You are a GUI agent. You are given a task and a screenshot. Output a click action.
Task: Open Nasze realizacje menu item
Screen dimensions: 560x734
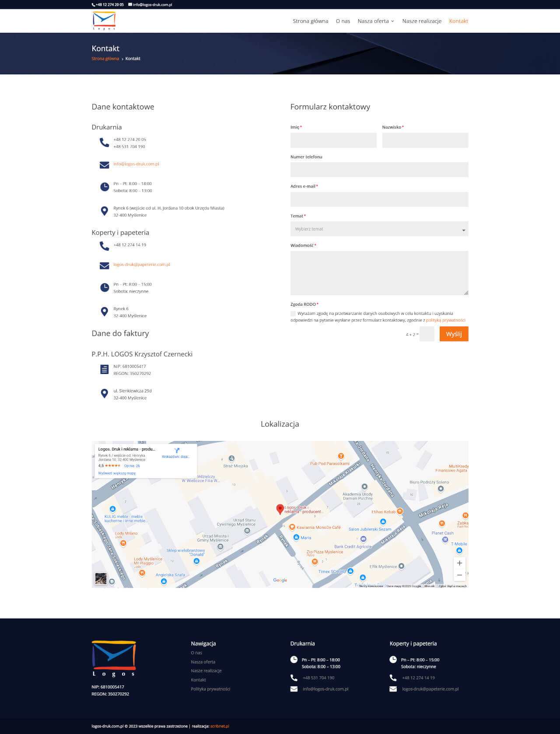click(422, 21)
